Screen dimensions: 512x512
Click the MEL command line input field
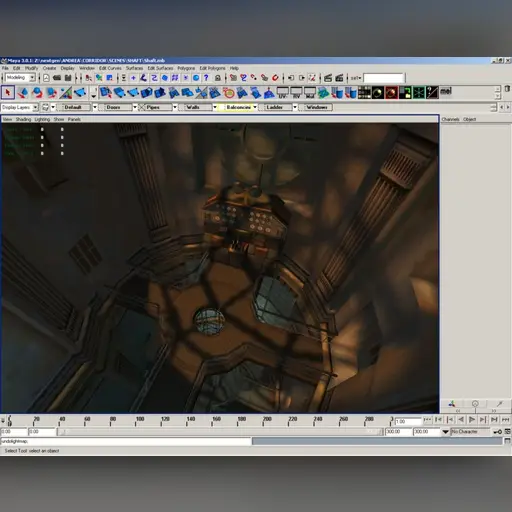pyautogui.click(x=126, y=441)
